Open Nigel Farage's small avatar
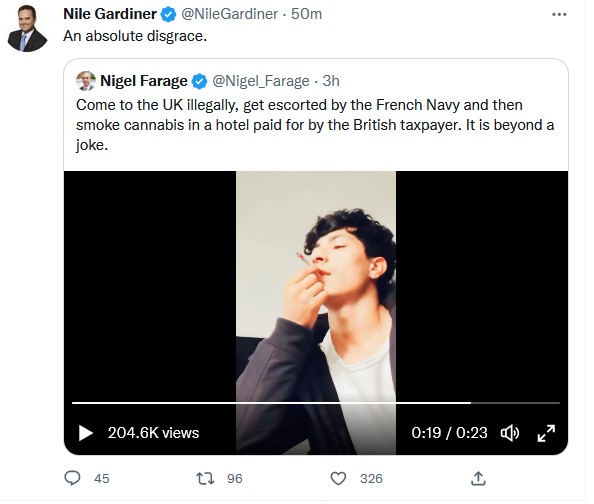594x504 pixels. (86, 81)
